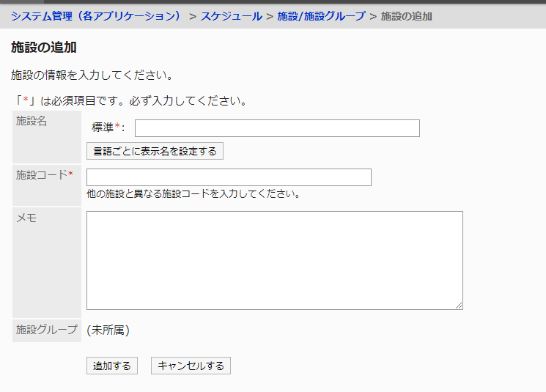
Task: Click the 施設の情報を入力してください instruction text
Action: [92, 75]
